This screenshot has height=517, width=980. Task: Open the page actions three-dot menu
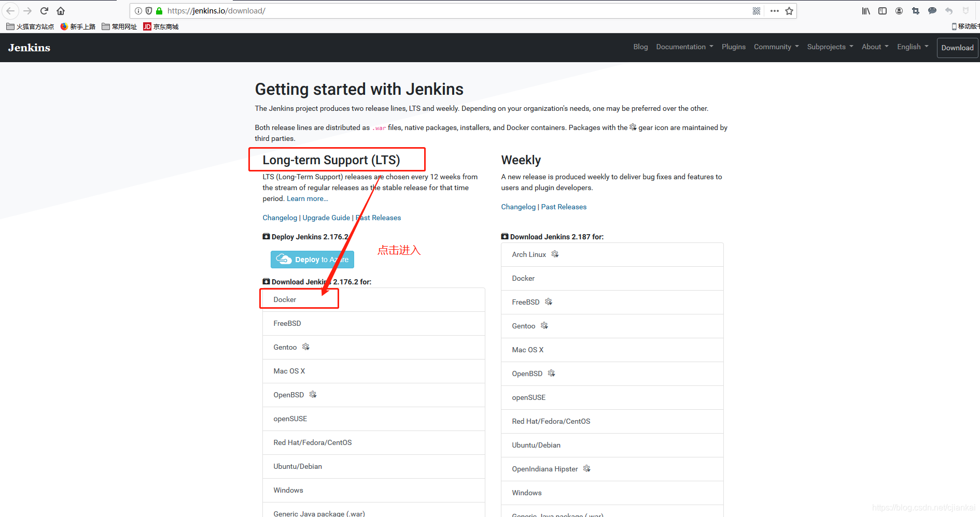(775, 11)
